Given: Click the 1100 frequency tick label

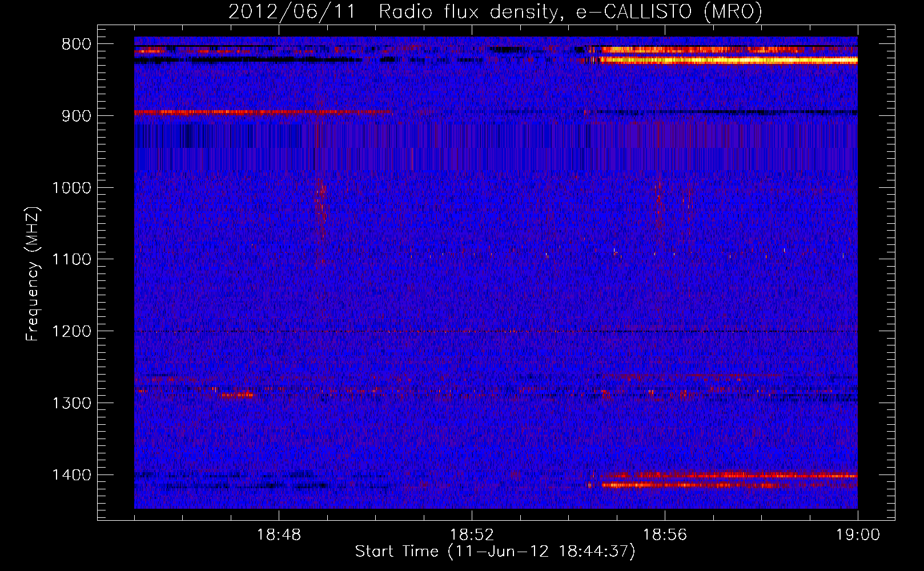Looking at the screenshot, I should coord(72,260).
